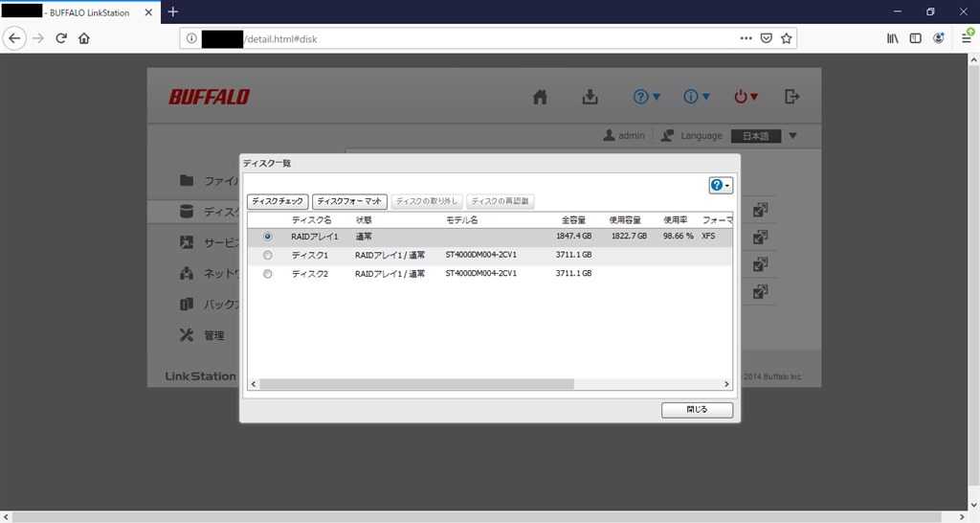980x523 pixels.
Task: Open the red power menu
Action: tap(746, 97)
